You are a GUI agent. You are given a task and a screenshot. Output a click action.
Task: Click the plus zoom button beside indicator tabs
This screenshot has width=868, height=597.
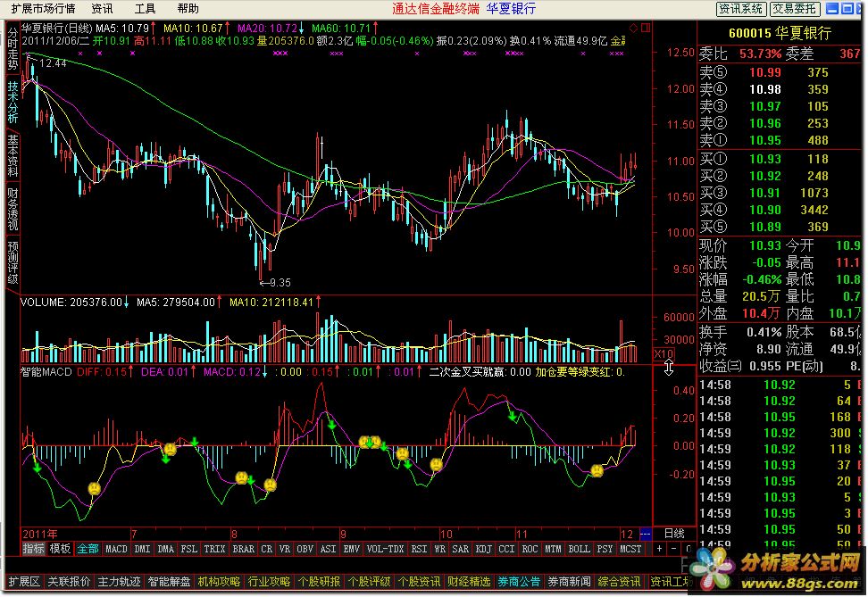point(659,549)
